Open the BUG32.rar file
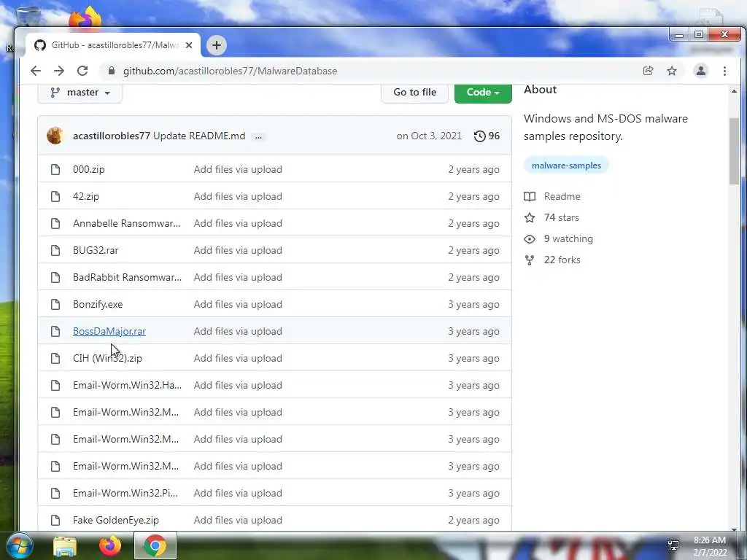 96,251
